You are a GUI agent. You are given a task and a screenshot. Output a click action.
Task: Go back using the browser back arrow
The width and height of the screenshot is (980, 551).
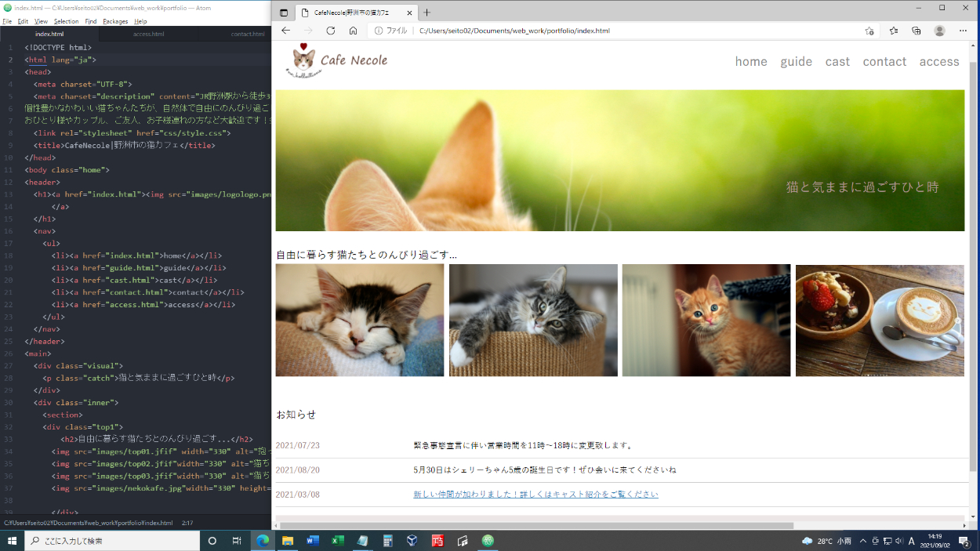point(285,31)
